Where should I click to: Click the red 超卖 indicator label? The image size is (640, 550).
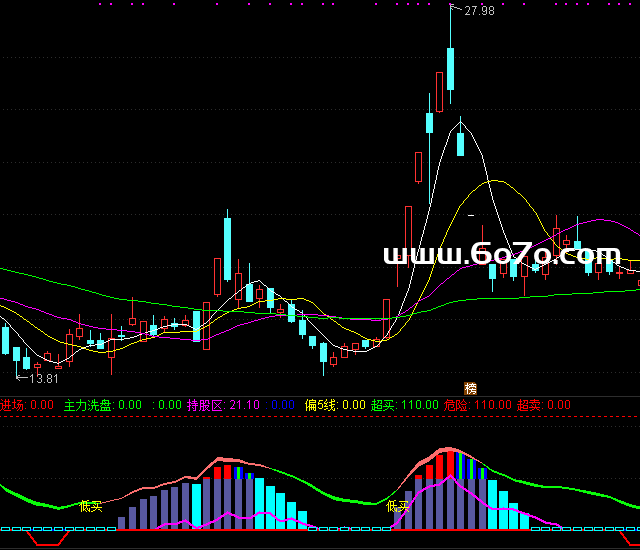pyautogui.click(x=543, y=405)
